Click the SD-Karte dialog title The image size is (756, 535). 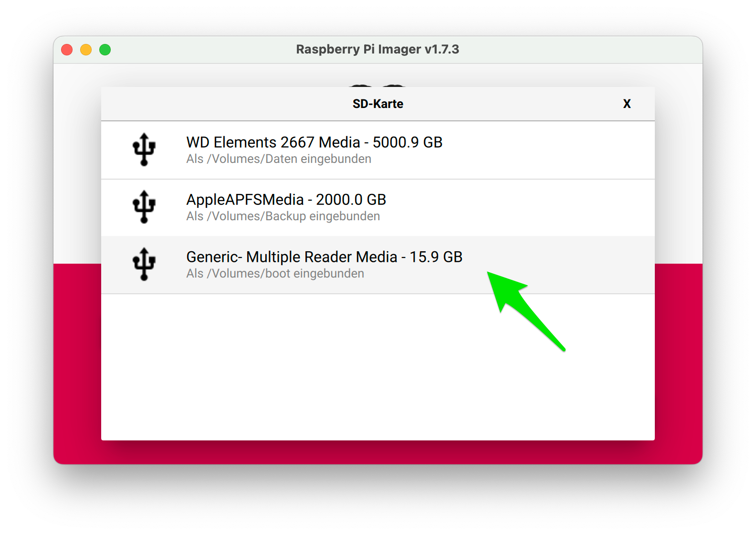tap(378, 104)
